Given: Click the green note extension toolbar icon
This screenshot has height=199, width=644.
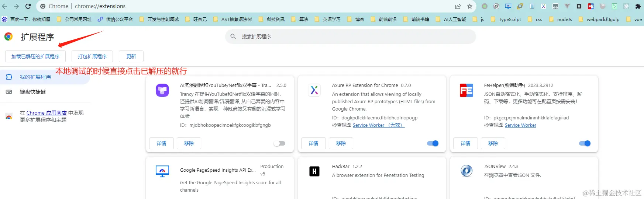Looking at the screenshot, I should point(614,6).
